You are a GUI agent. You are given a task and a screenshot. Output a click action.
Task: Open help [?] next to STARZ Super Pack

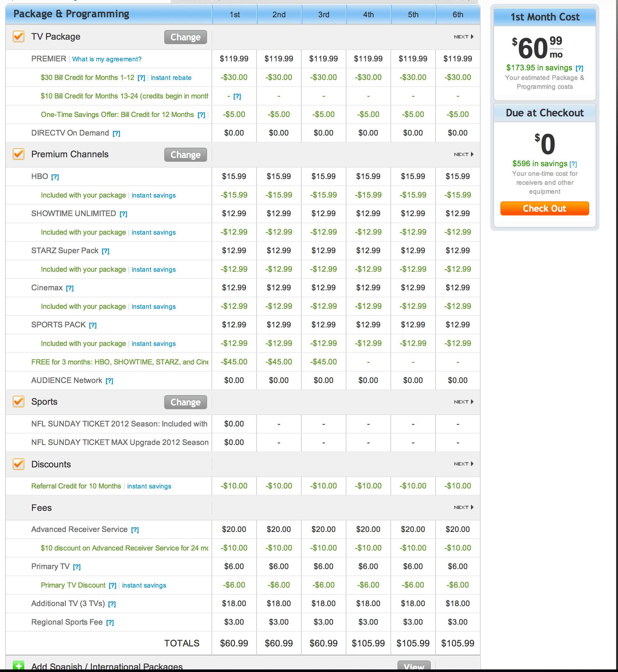coord(106,251)
